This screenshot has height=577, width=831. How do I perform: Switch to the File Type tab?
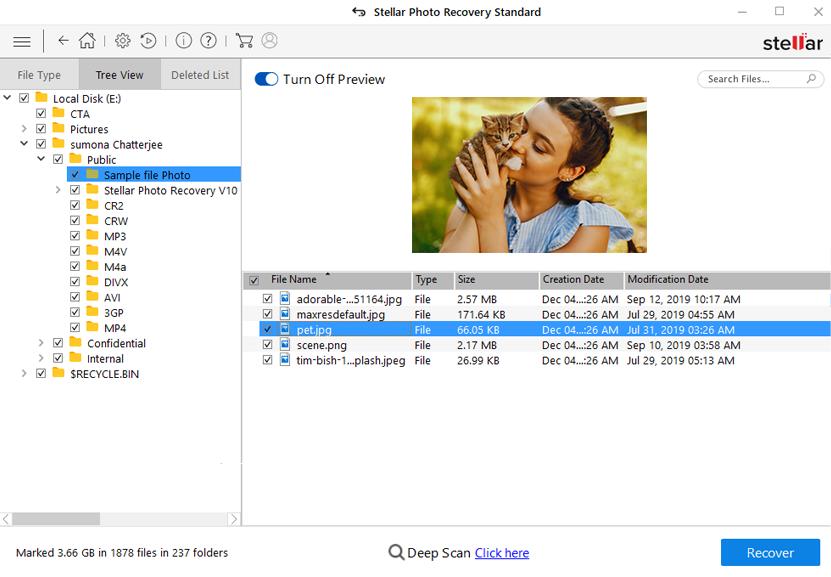click(x=39, y=75)
